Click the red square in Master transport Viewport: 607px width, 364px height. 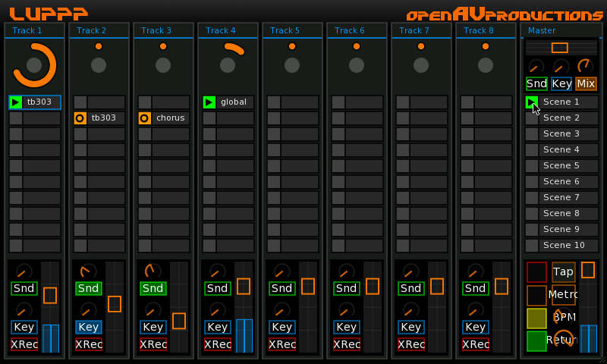(x=536, y=272)
